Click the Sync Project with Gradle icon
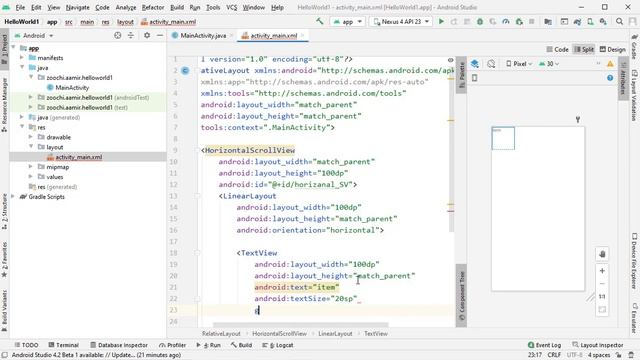 coord(577,21)
